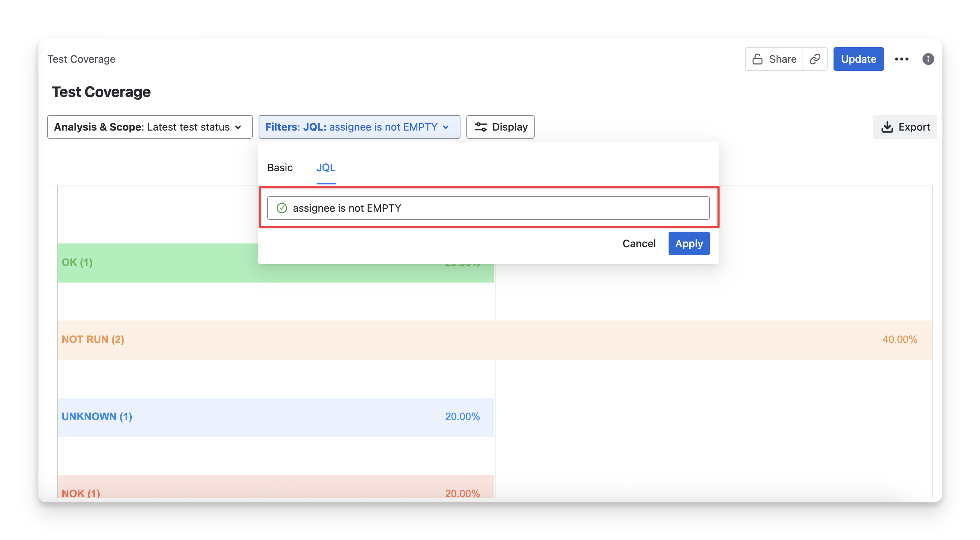Open the three-dots more options menu
Screen dimensions: 980x540
[901, 59]
